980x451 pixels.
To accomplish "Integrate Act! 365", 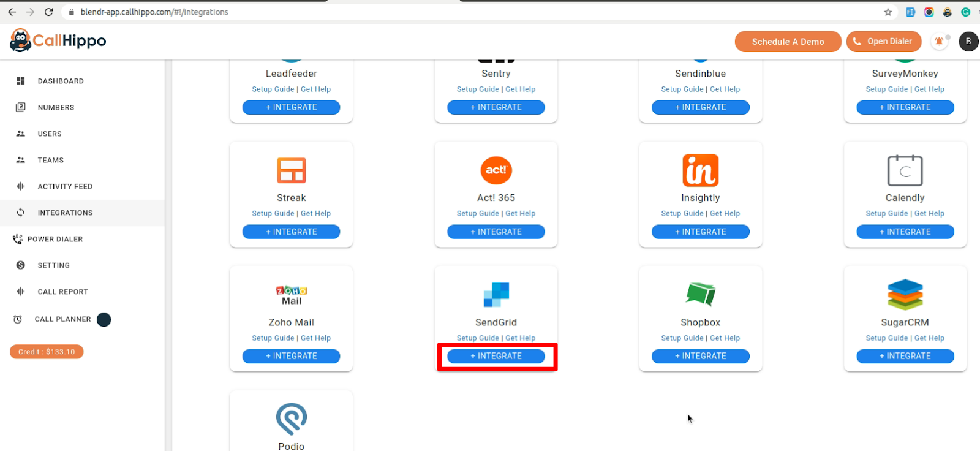I will pos(496,232).
